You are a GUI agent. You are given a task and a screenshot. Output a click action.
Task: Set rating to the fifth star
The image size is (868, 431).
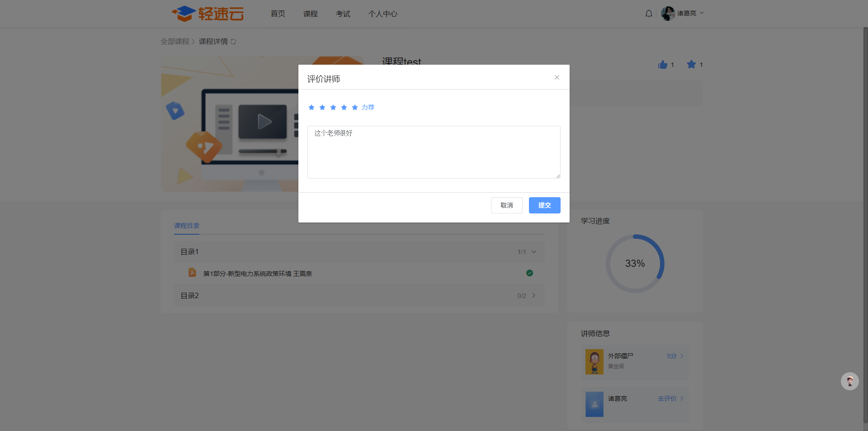tap(355, 107)
